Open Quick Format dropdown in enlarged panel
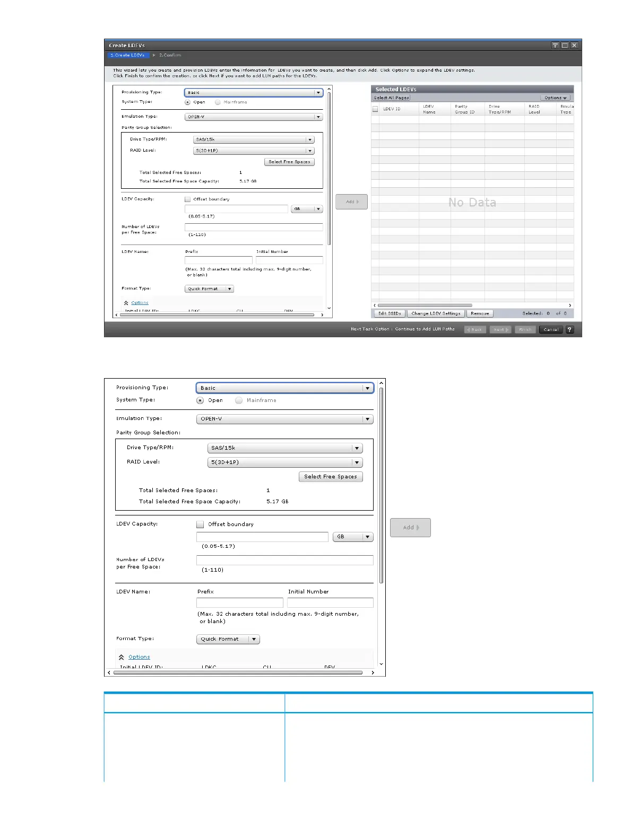This screenshot has width=631, height=840. click(x=228, y=639)
